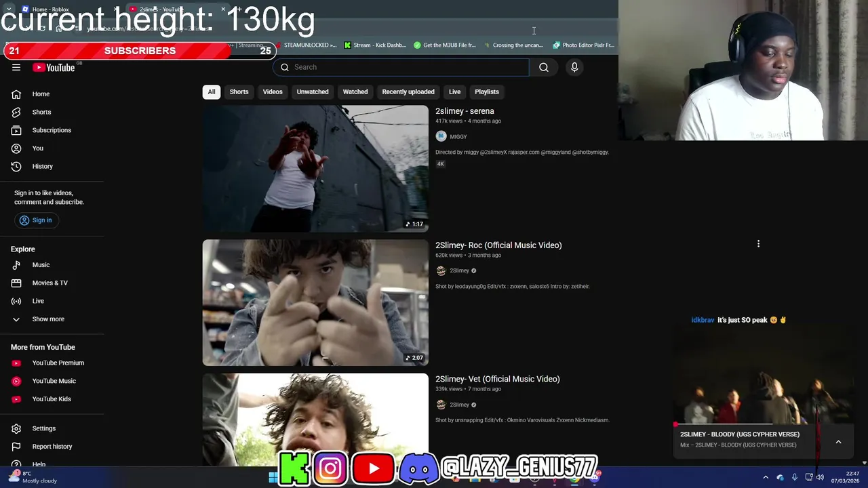This screenshot has width=868, height=488.
Task: Open 2Slimey- Roc (Official Music Video) title
Action: [498, 245]
